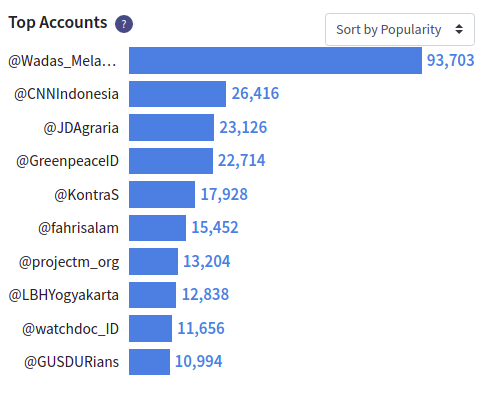Click the bar for 93,703 popularity
This screenshot has width=484, height=394.
[x=275, y=60]
